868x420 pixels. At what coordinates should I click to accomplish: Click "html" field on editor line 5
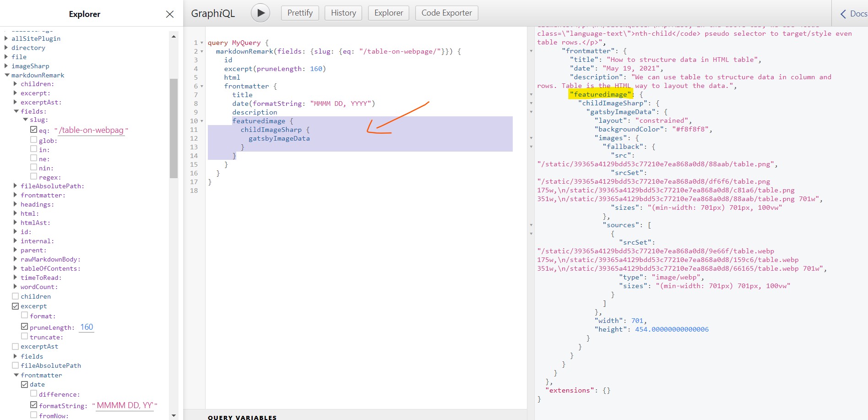(232, 77)
